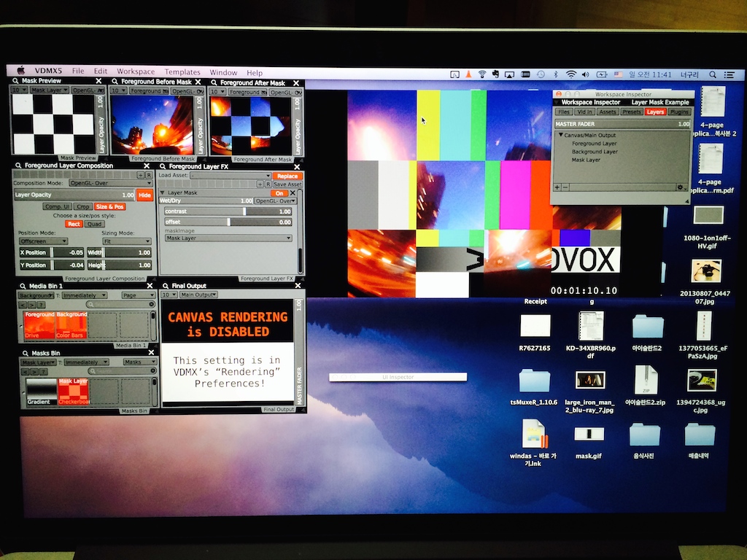
Task: Click the Bluetooth icon in the menu bar
Action: tap(555, 74)
